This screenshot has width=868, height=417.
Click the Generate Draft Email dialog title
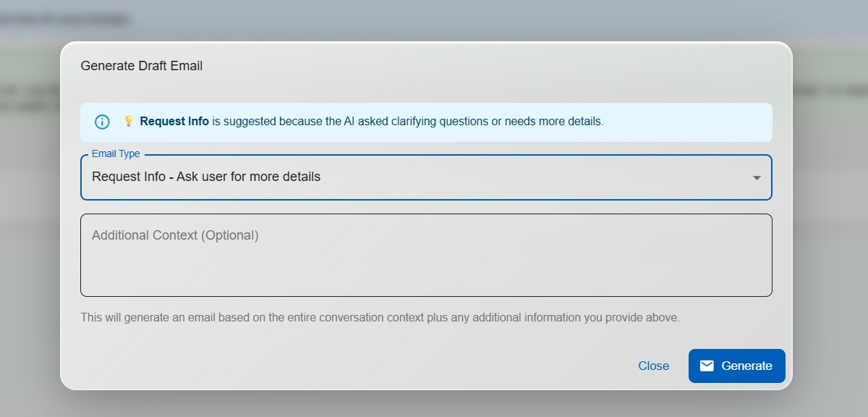(x=141, y=65)
